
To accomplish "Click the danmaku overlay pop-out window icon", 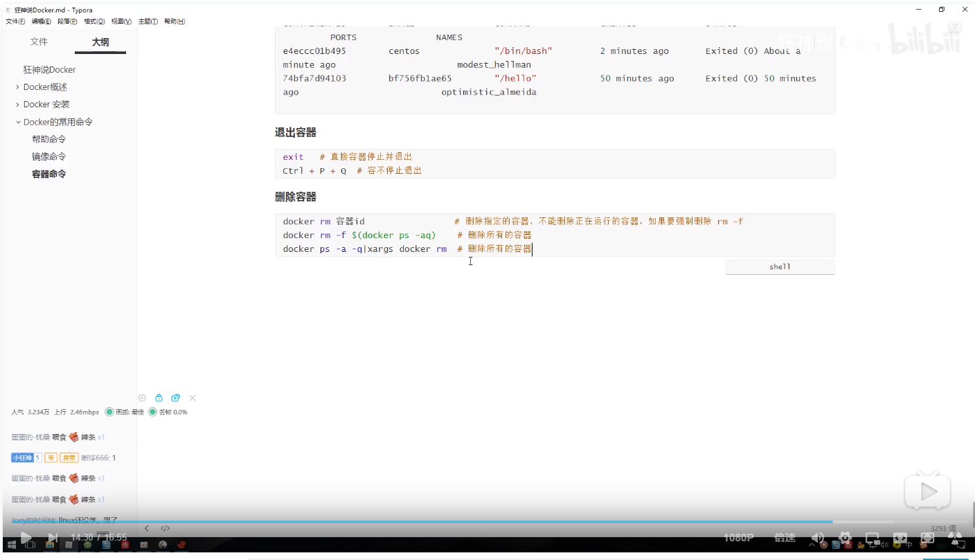I will tap(176, 398).
